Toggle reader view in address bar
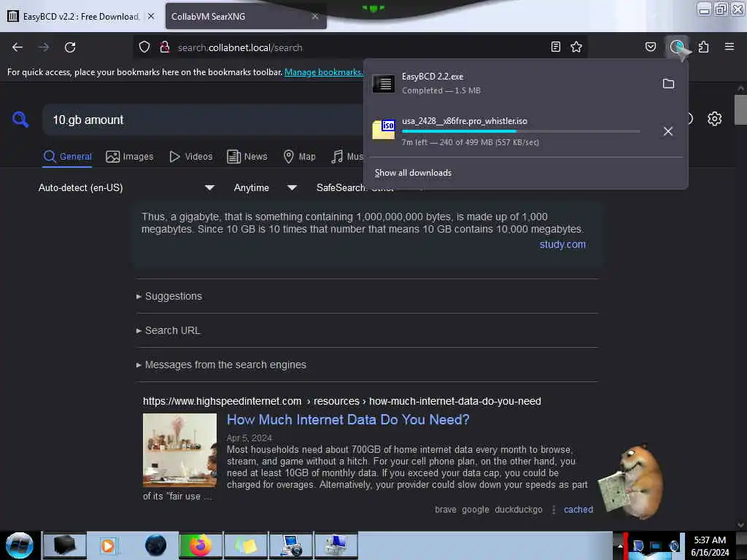The height and width of the screenshot is (560, 747). click(x=555, y=47)
